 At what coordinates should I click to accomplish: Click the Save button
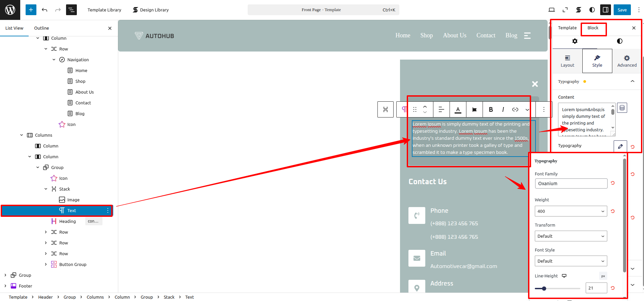point(622,10)
